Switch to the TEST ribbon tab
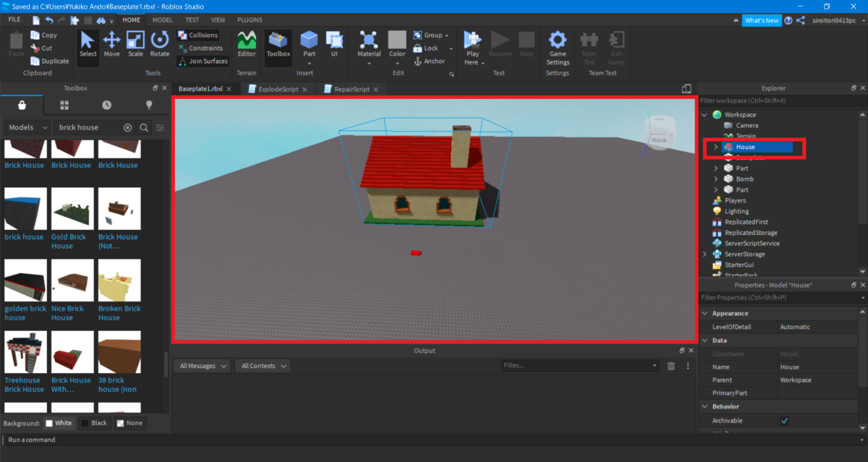The height and width of the screenshot is (462, 868). [192, 20]
